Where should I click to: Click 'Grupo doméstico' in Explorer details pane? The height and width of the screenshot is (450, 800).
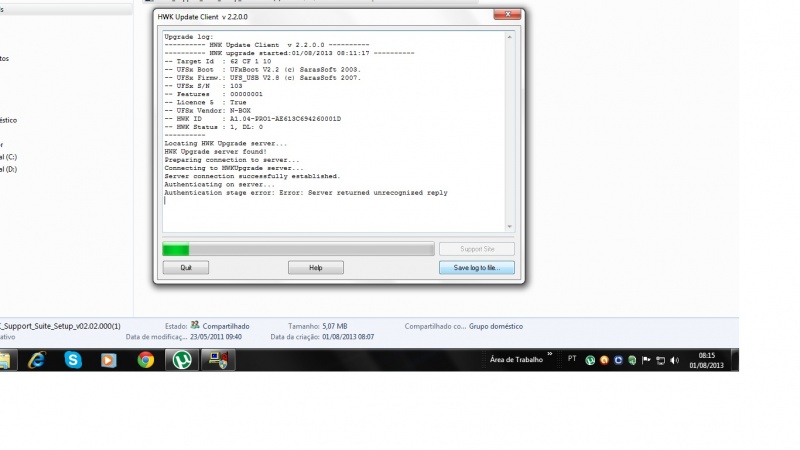(x=496, y=327)
